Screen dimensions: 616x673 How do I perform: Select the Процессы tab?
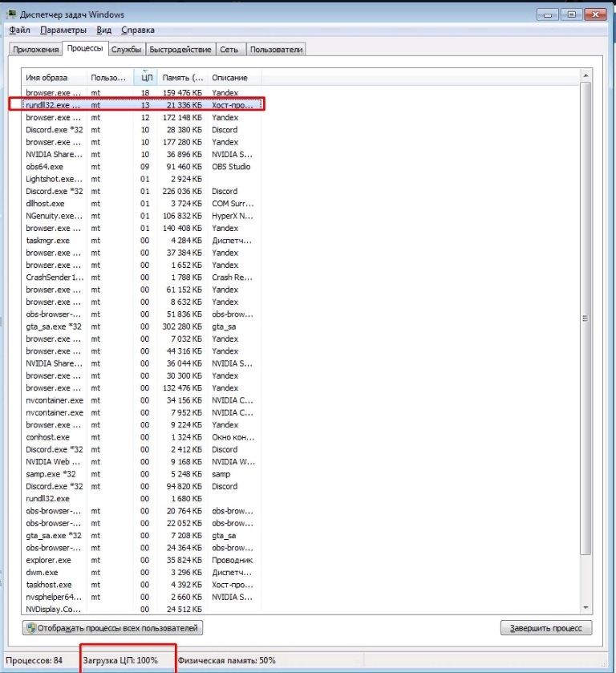pos(85,48)
